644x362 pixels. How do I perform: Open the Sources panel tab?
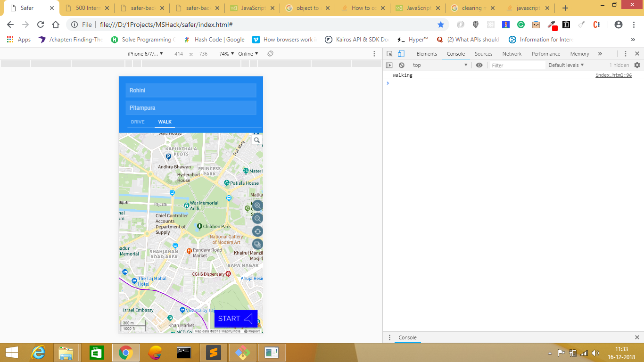[483, 54]
